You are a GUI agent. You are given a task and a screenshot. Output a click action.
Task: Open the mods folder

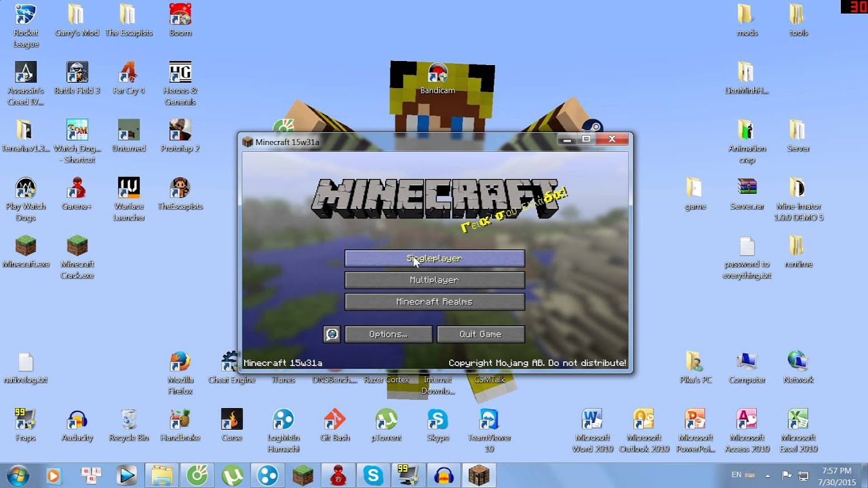click(x=747, y=20)
